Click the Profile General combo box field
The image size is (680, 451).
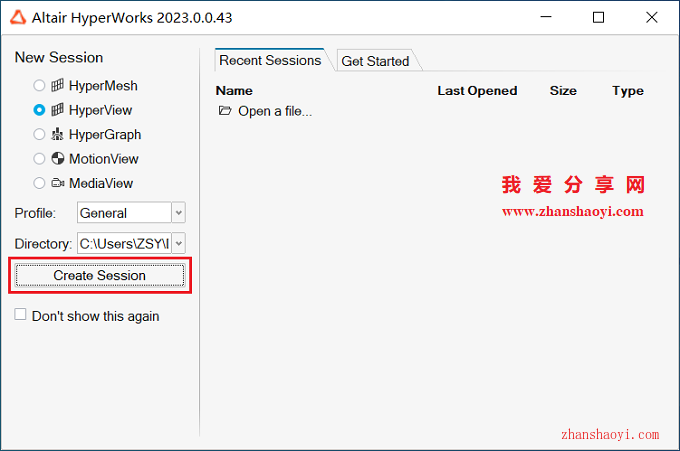(124, 212)
